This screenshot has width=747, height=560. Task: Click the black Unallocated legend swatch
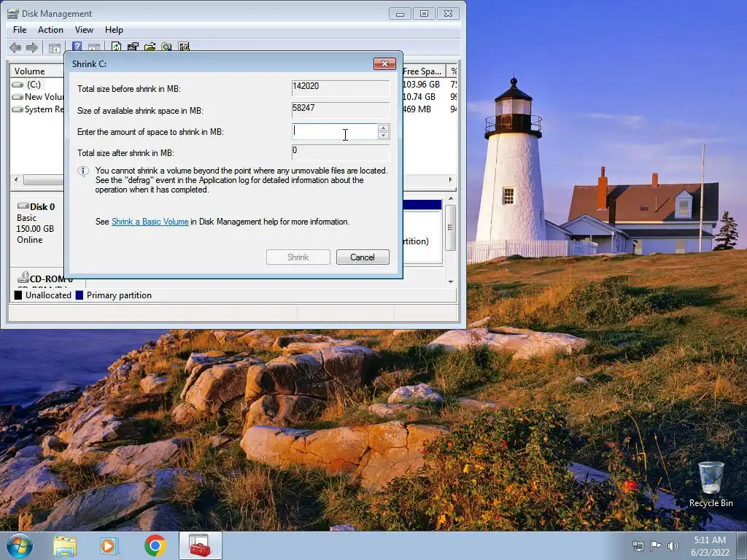18,295
